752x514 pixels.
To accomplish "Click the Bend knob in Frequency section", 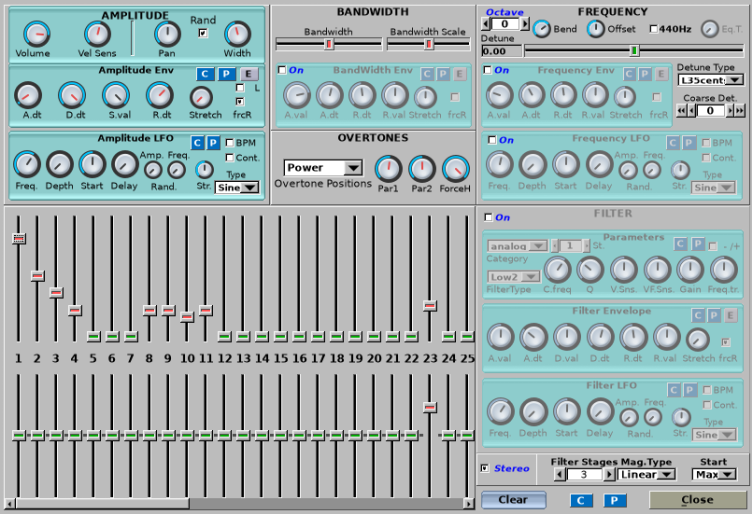I will (x=541, y=28).
